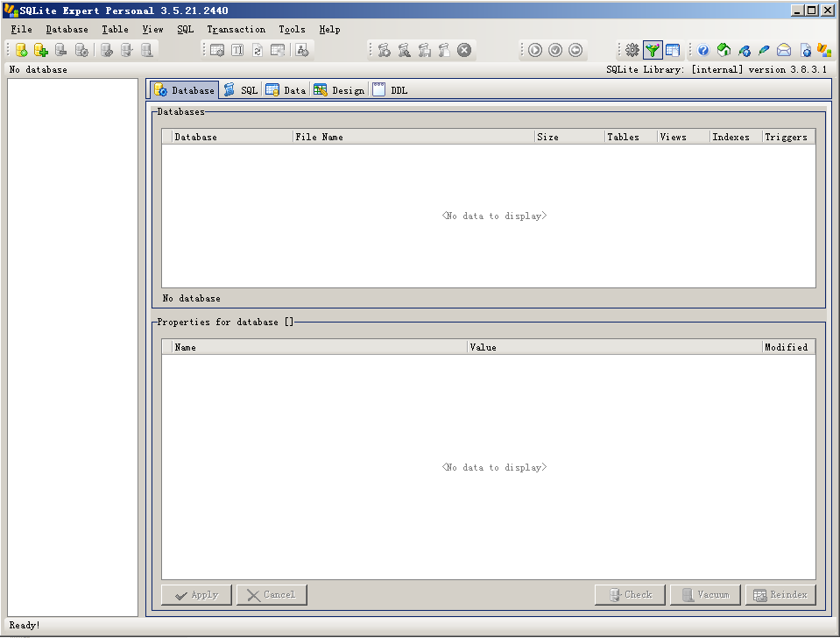Click the SQLite Expert logo icon in toolbar

(824, 50)
